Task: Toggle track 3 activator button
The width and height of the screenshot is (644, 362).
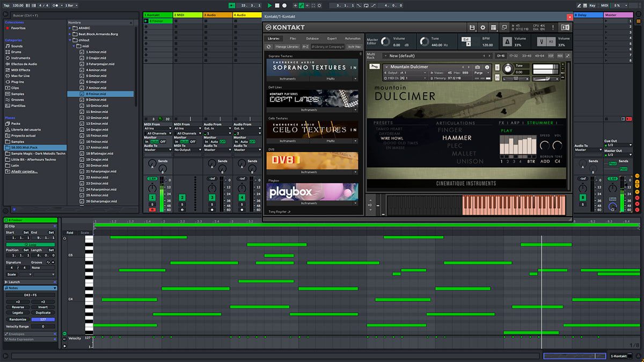Action: tap(212, 198)
